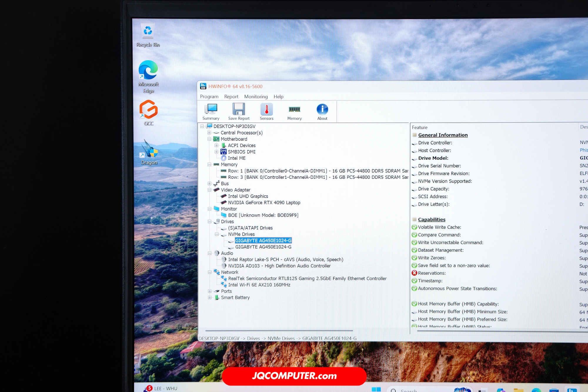Click the General Information heading

tap(443, 135)
